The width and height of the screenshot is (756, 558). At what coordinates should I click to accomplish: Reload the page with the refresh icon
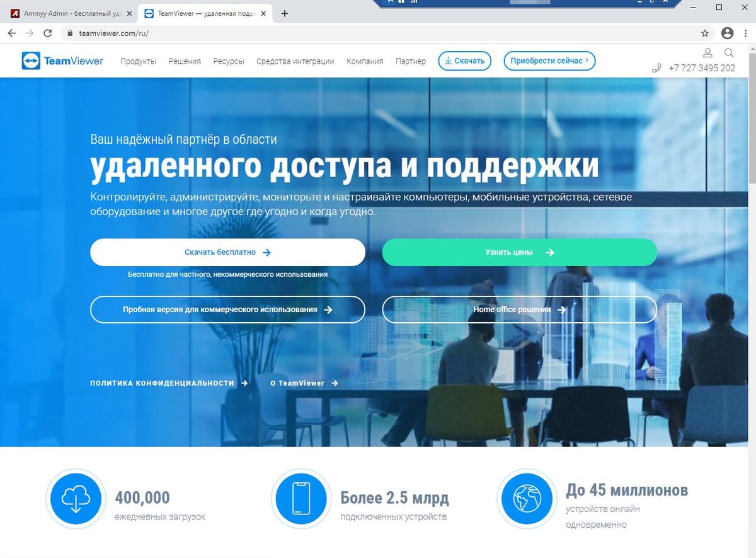(x=47, y=33)
